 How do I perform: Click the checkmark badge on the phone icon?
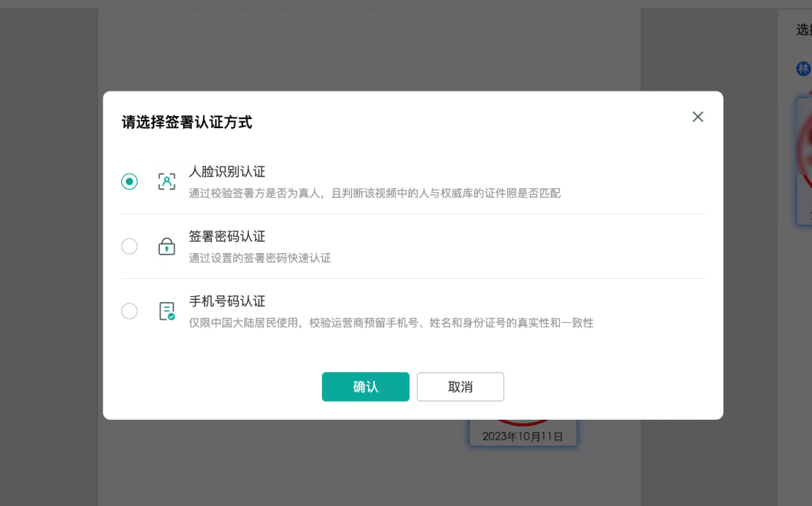click(x=172, y=316)
